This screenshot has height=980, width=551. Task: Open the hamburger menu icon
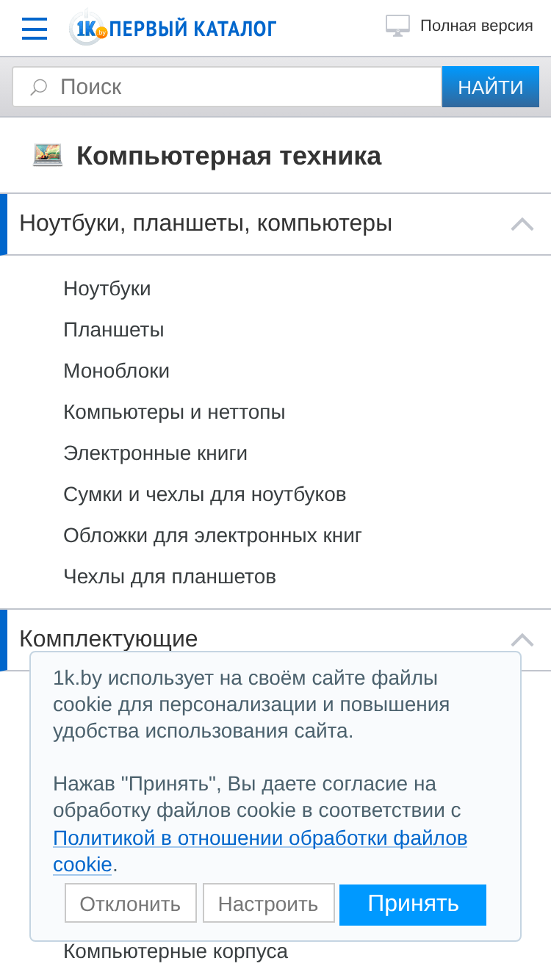point(35,29)
